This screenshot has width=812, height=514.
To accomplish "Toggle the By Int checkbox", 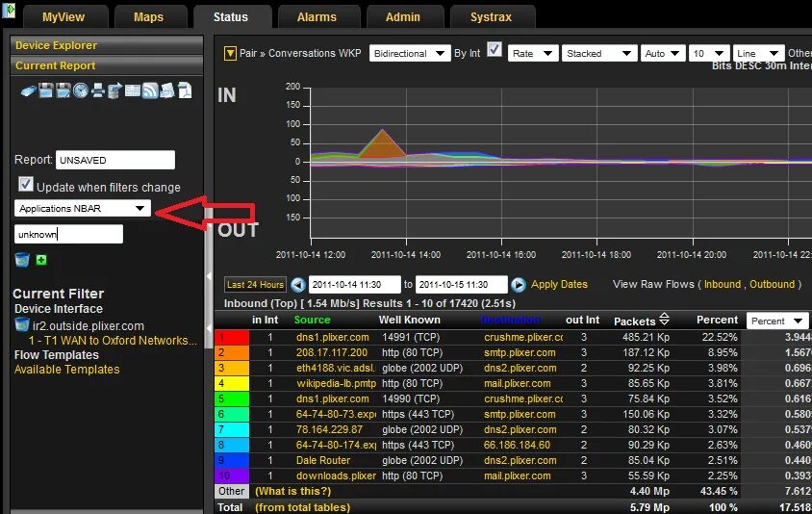I will click(x=495, y=50).
